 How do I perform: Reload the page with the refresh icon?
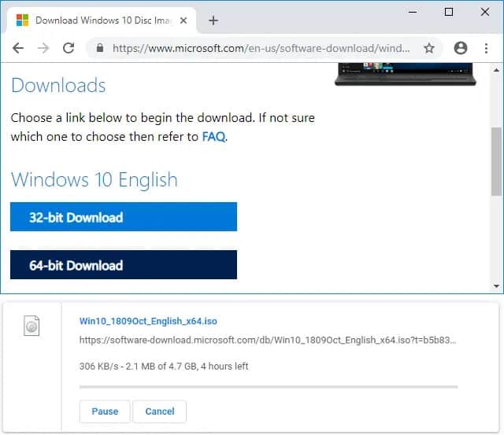point(69,48)
